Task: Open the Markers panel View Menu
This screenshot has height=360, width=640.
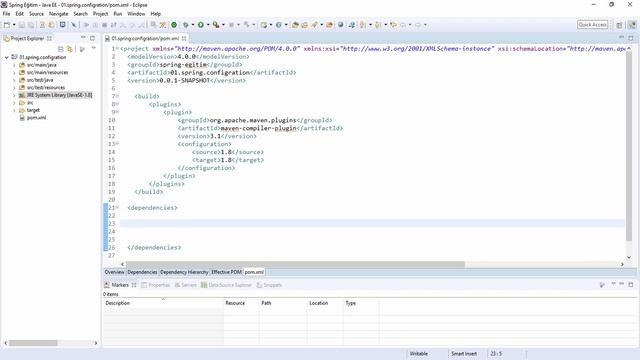Action: 613,284
